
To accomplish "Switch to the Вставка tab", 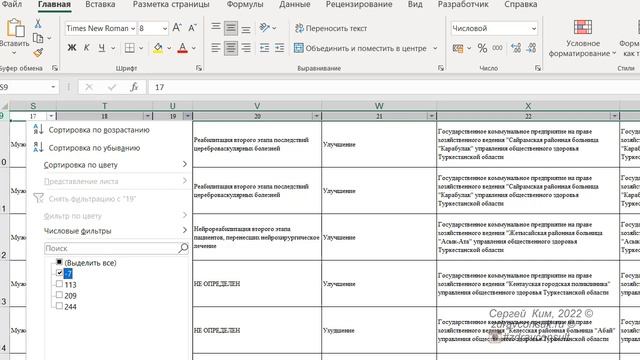I will tap(100, 4).
